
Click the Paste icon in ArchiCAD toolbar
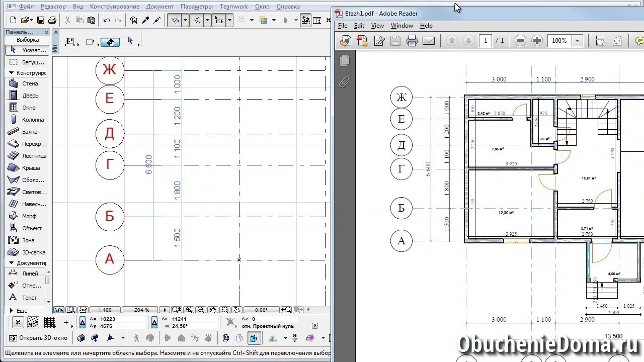[91, 20]
